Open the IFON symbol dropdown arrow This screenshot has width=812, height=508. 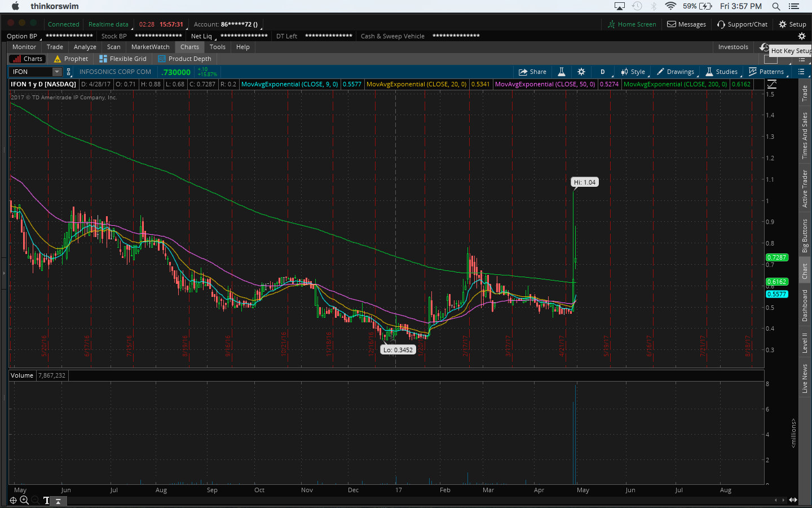(x=57, y=72)
